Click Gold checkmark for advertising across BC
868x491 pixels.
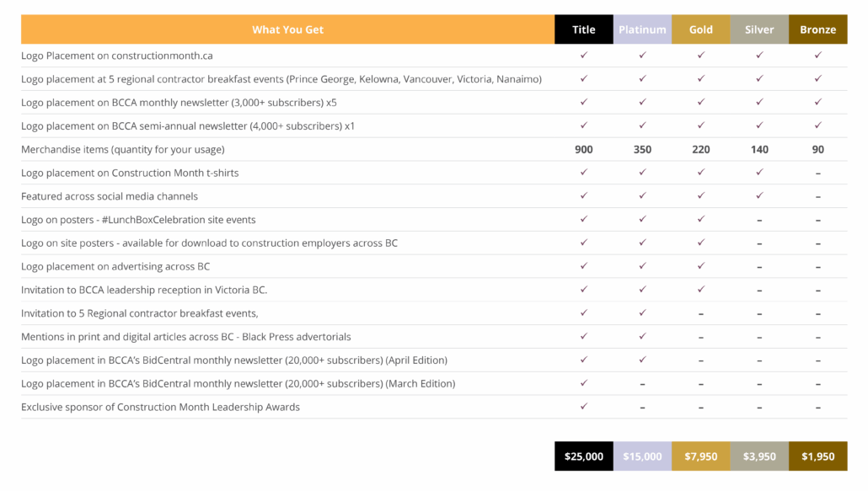(x=701, y=266)
